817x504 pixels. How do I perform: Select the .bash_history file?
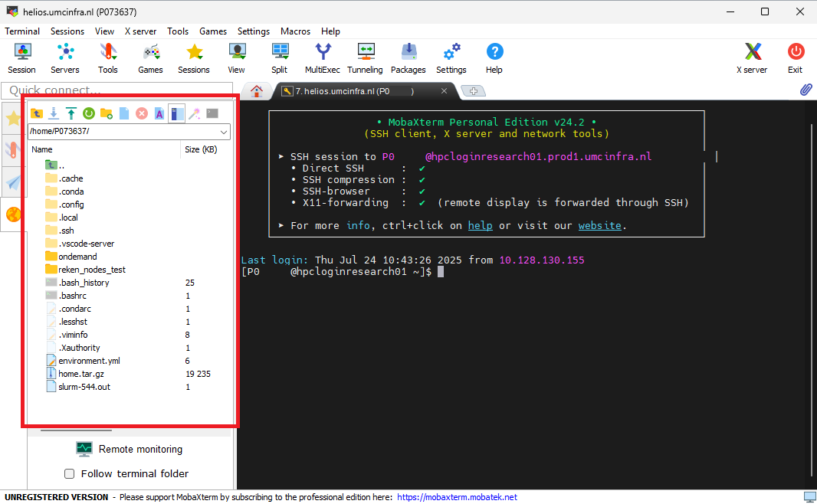[x=77, y=283]
